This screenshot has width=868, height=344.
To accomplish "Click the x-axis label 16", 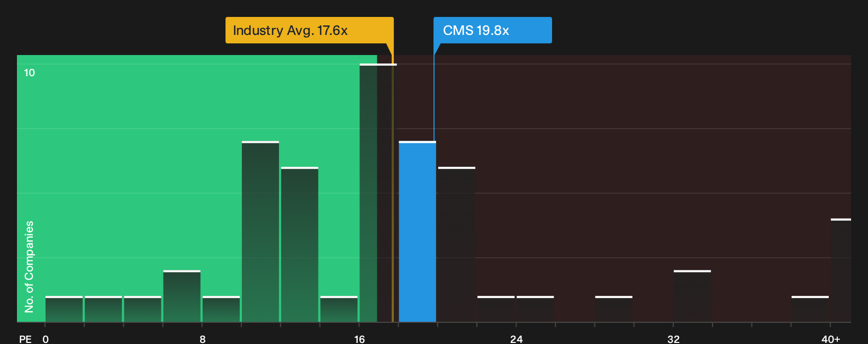I will [x=359, y=339].
